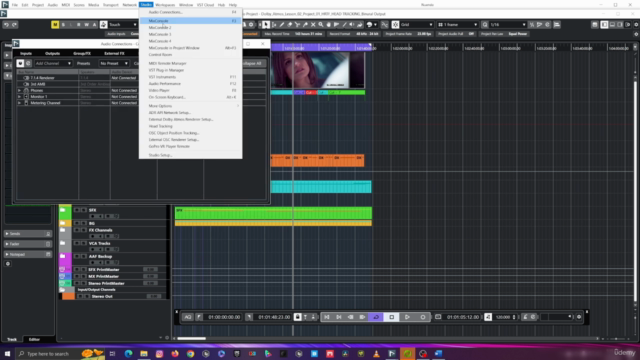The image size is (640, 360).
Task: Select the Draw pencil tool
Action: 282,24
